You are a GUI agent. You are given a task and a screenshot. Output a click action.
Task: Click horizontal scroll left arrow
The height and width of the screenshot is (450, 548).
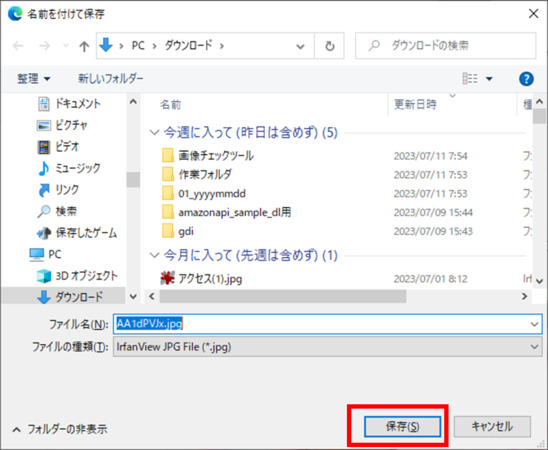[151, 297]
